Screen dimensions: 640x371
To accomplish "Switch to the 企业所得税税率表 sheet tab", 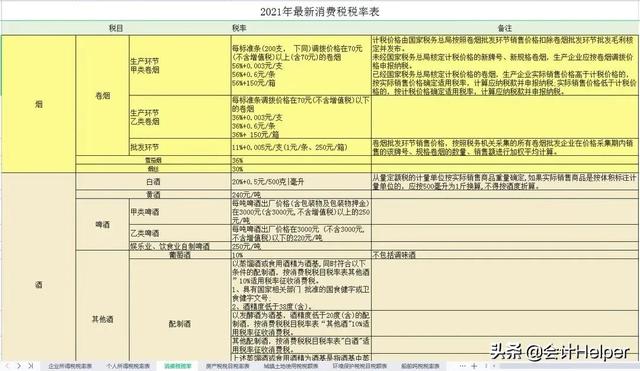I will (70, 366).
